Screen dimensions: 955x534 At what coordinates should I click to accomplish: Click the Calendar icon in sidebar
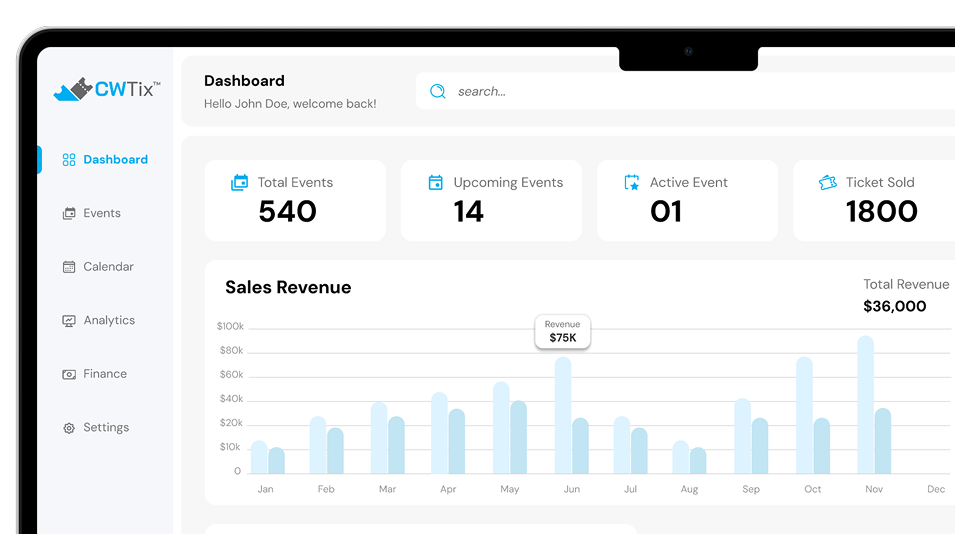click(69, 267)
